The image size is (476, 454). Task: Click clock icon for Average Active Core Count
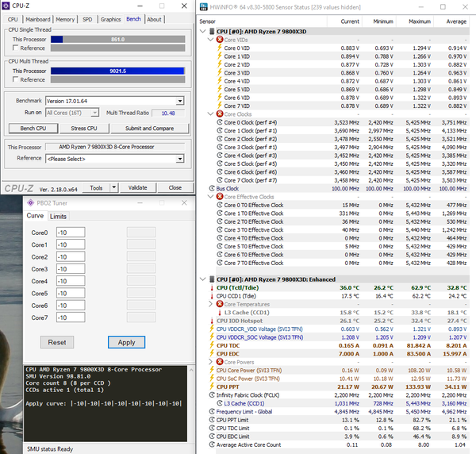click(x=212, y=444)
